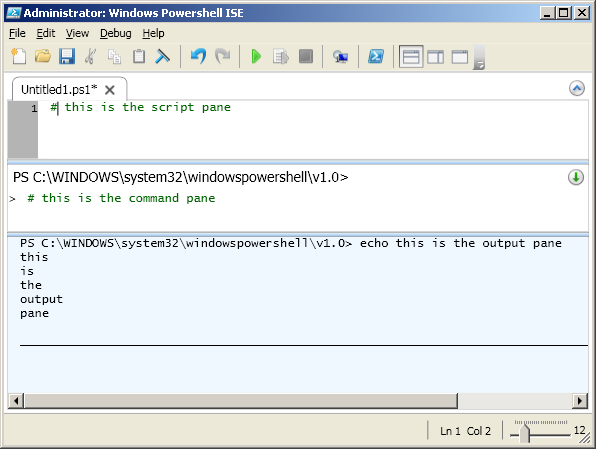
Task: Show the script pane on the right layout
Action: click(x=436, y=57)
